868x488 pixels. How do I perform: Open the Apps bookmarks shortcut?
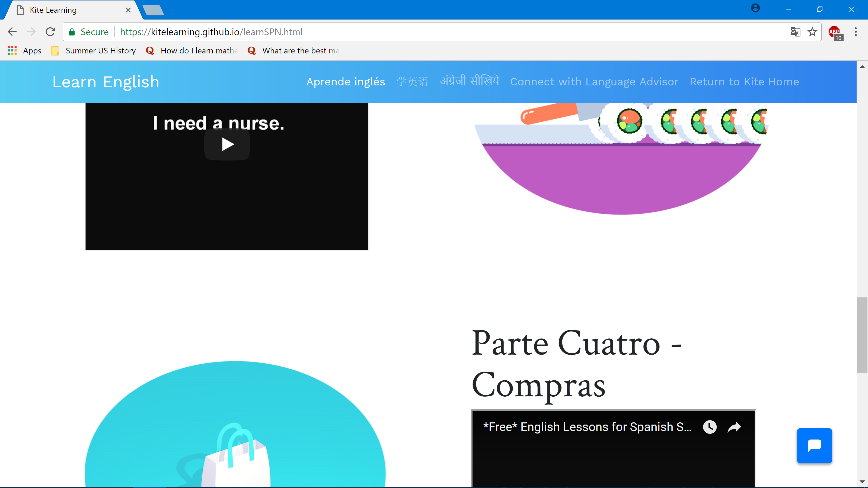pos(25,50)
